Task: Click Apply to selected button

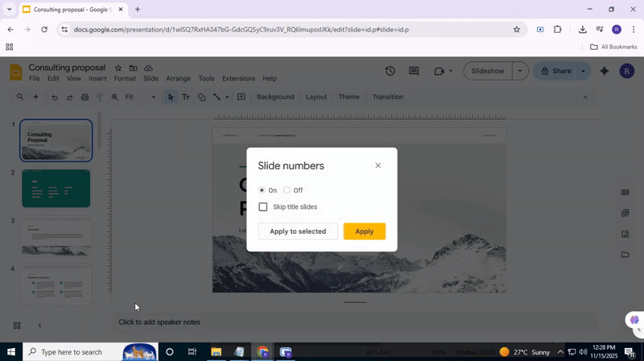Action: [x=297, y=232]
